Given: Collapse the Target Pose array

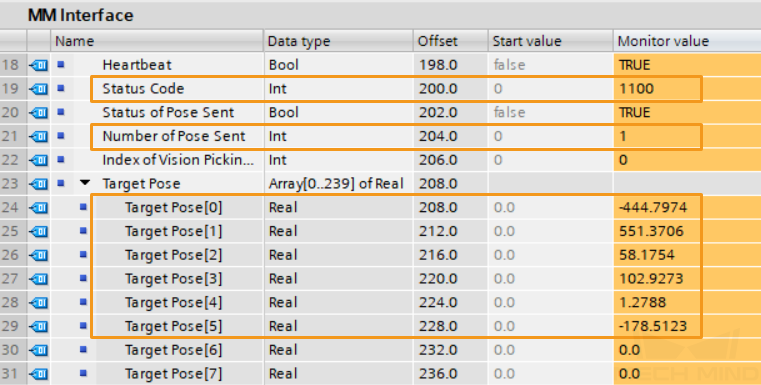Looking at the screenshot, I should 85,183.
